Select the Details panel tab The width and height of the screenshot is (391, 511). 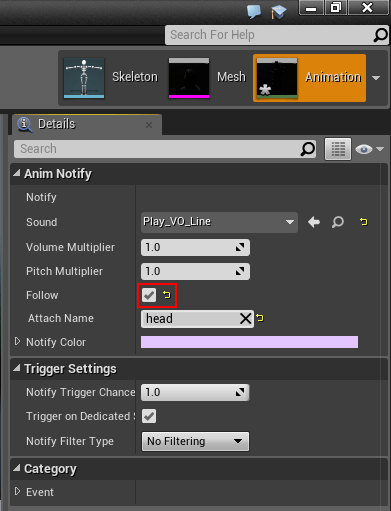pyautogui.click(x=87, y=124)
